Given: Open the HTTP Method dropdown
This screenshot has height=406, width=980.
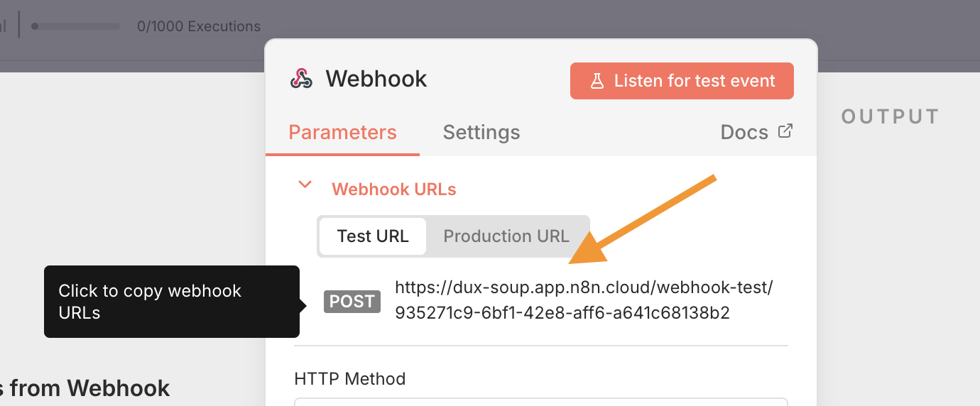Looking at the screenshot, I should 541,401.
